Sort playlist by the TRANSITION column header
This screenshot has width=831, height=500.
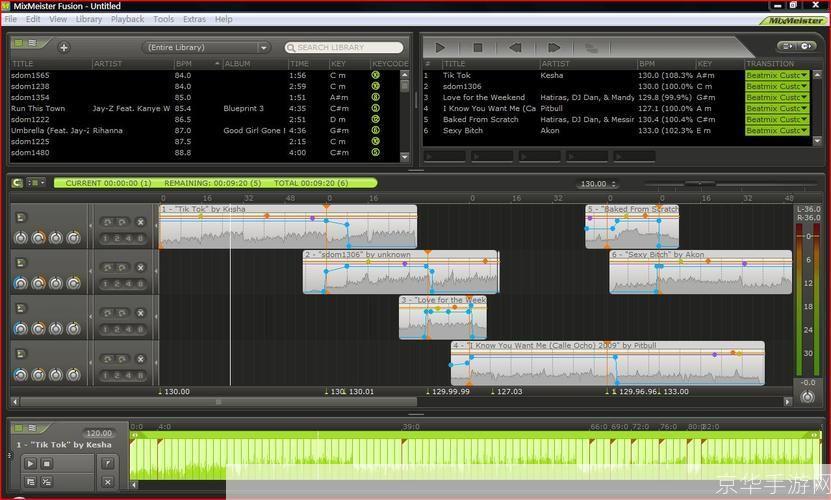click(x=777, y=64)
